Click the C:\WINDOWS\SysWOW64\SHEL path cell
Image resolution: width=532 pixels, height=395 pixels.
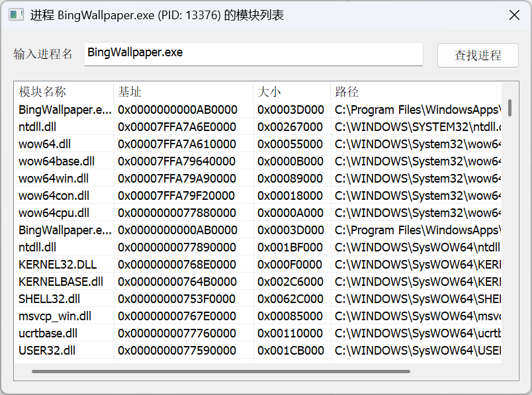point(418,299)
